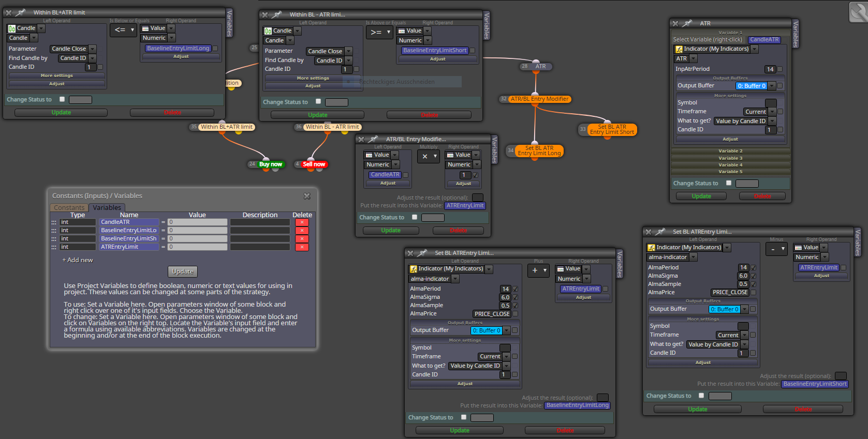This screenshot has height=439, width=868.
Task: Delete the BaselineEntryLimitLo variable row
Action: [302, 231]
